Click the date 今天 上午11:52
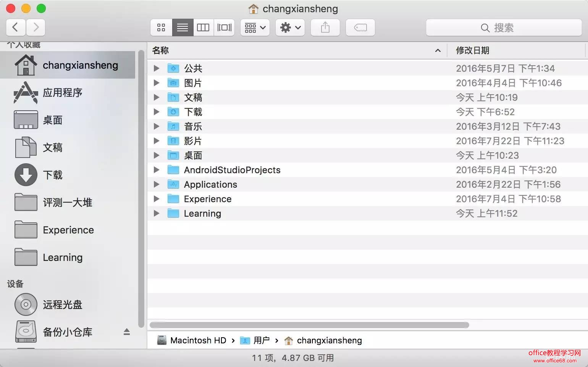Image resolution: width=588 pixels, height=367 pixels. click(x=487, y=213)
